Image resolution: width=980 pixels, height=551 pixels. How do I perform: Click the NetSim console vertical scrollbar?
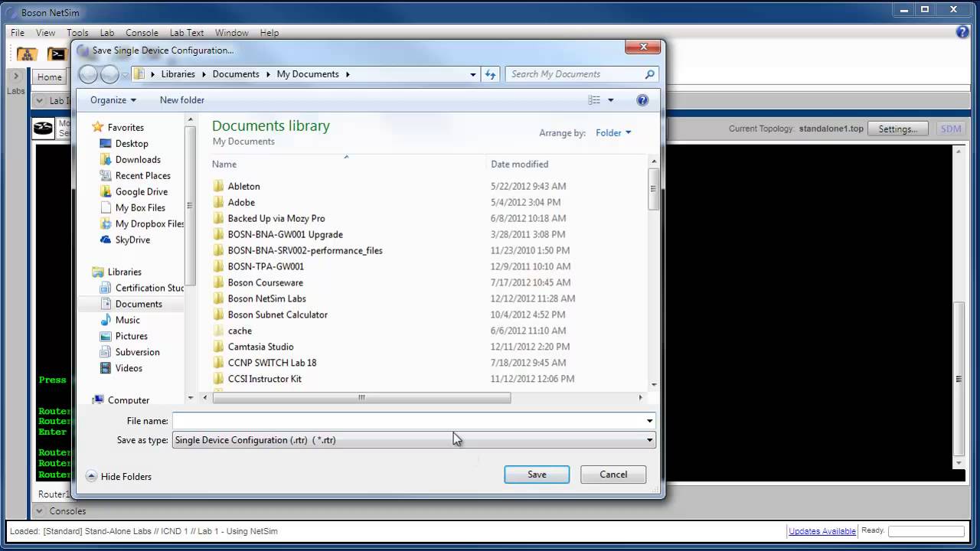(959, 379)
